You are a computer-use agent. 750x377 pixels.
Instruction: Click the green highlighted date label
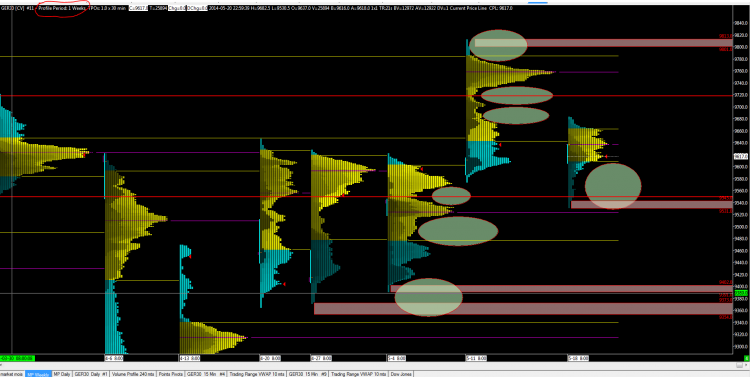pos(17,358)
